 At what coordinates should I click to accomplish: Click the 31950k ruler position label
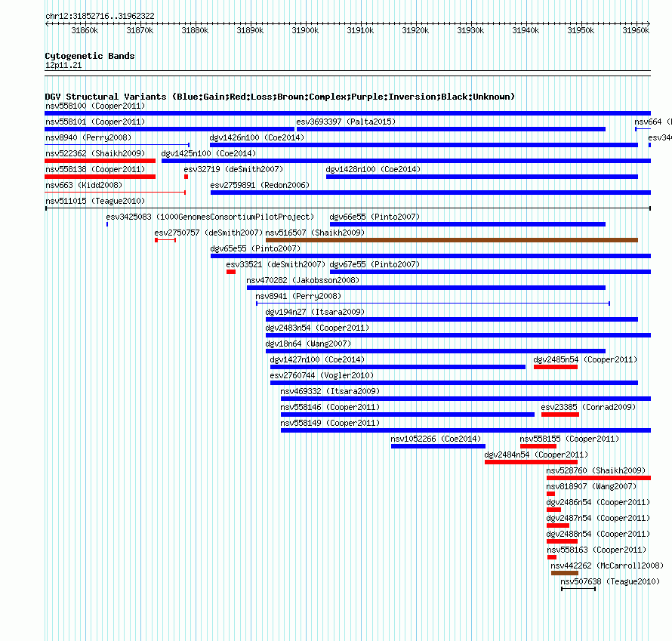point(581,30)
